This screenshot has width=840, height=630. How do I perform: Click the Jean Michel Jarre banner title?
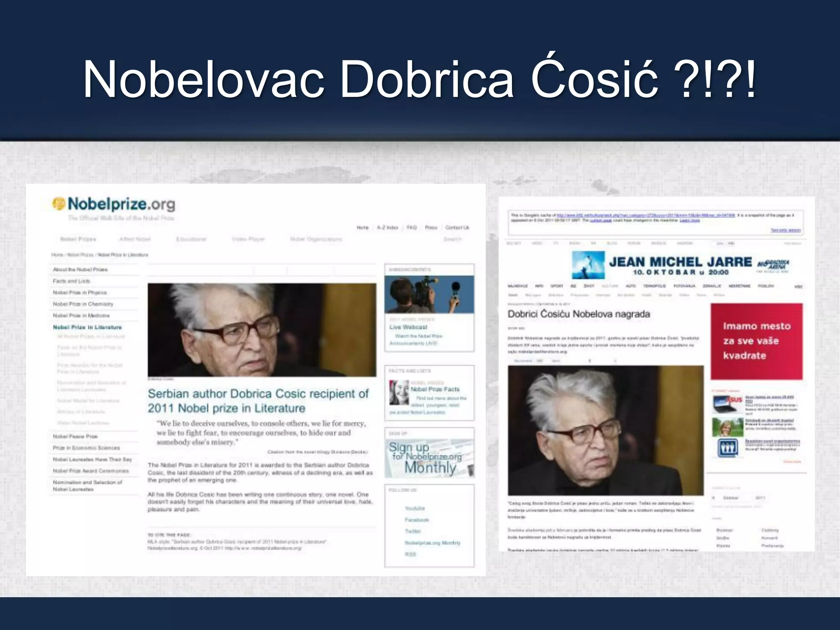coord(680,262)
